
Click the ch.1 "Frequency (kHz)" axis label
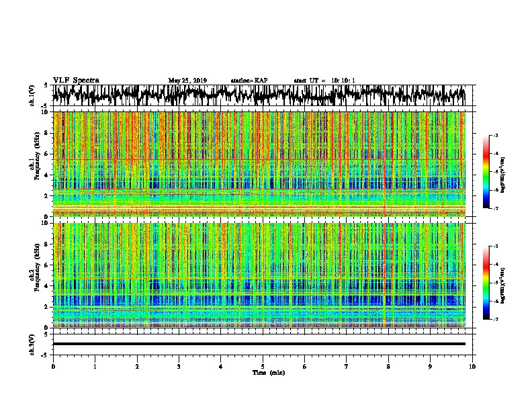(x=37, y=156)
